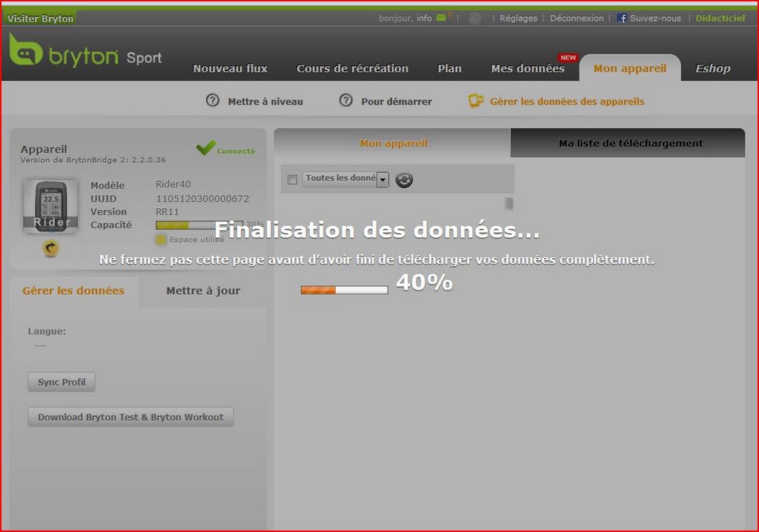Click the Rider40 model name
Image resolution: width=759 pixels, height=532 pixels.
click(173, 184)
